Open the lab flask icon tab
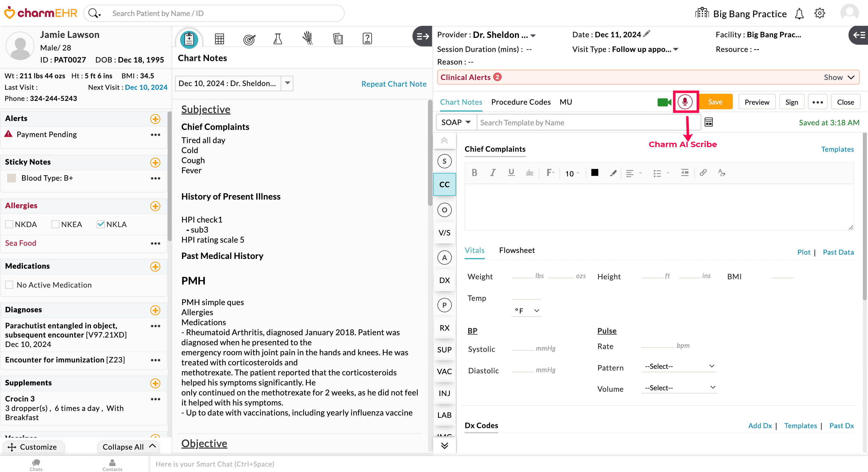This screenshot has height=472, width=868. [278, 39]
